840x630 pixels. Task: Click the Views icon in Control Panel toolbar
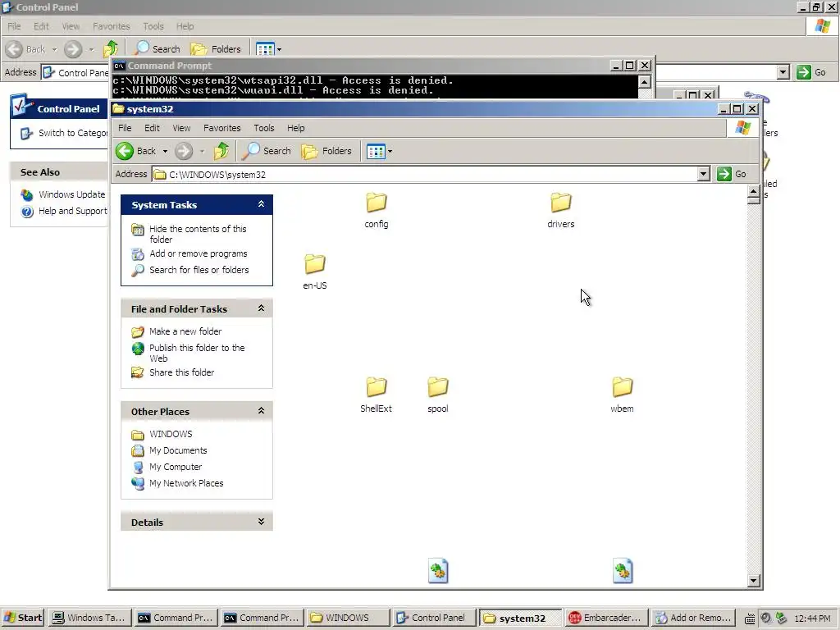265,49
